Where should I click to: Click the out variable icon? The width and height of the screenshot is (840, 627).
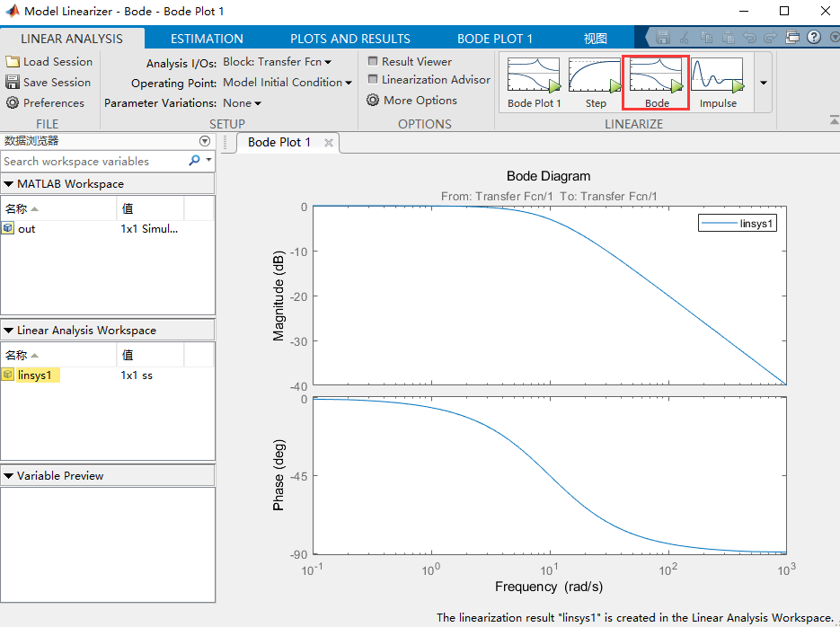8,228
